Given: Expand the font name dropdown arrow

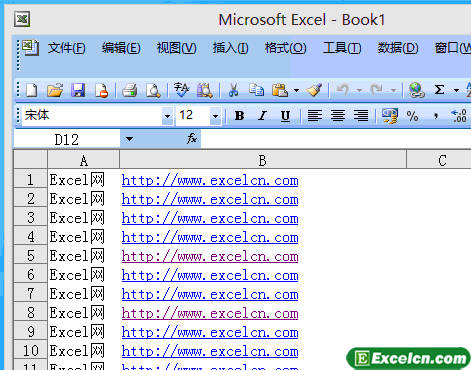Looking at the screenshot, I should 167,116.
